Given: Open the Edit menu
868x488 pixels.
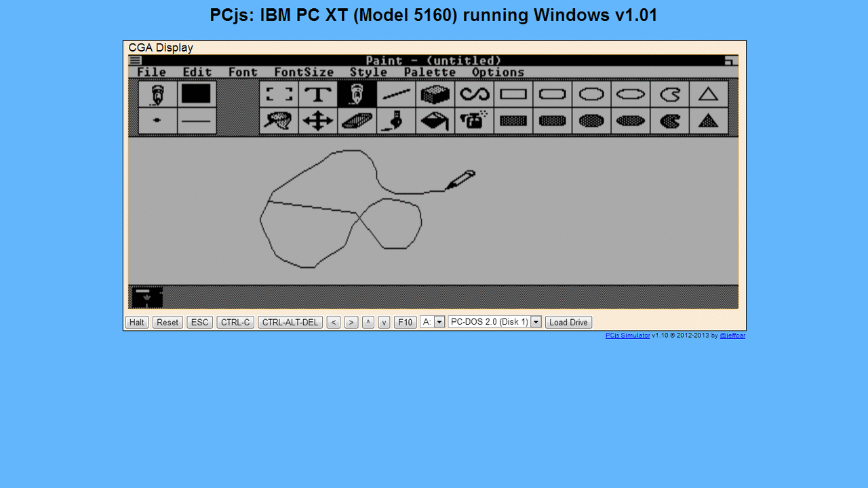Looking at the screenshot, I should 197,72.
